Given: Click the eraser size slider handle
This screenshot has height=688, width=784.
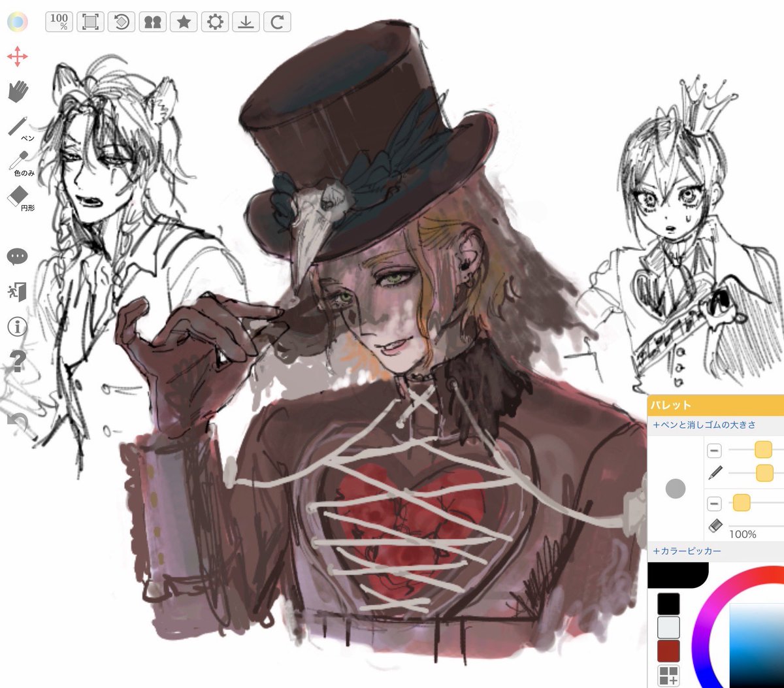Looking at the screenshot, I should pos(741,502).
